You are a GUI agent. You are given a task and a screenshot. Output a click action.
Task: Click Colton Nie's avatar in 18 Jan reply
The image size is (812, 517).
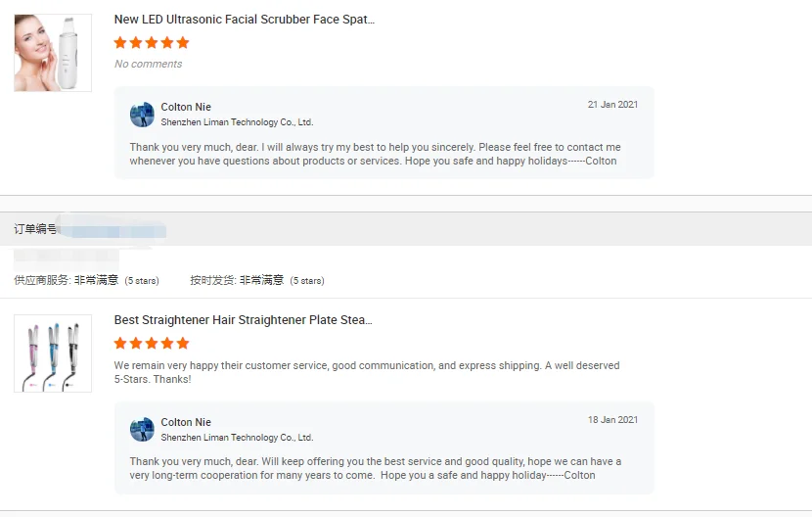[x=142, y=430]
